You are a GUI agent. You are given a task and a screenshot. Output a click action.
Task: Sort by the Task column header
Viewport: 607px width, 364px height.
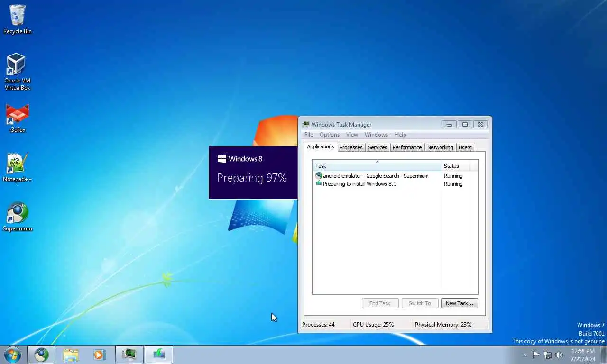(377, 166)
